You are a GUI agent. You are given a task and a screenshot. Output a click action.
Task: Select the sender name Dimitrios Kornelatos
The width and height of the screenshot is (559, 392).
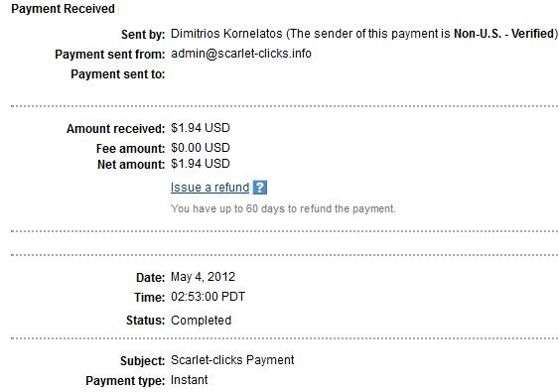point(226,34)
